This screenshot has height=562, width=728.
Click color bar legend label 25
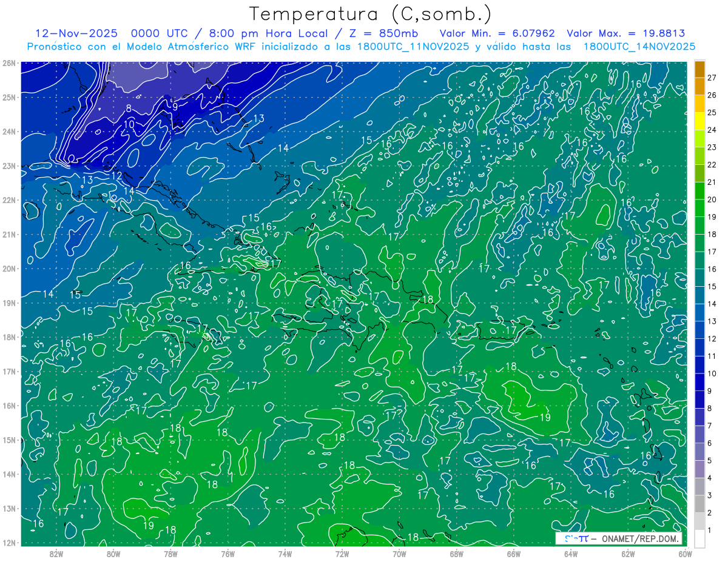tap(712, 113)
